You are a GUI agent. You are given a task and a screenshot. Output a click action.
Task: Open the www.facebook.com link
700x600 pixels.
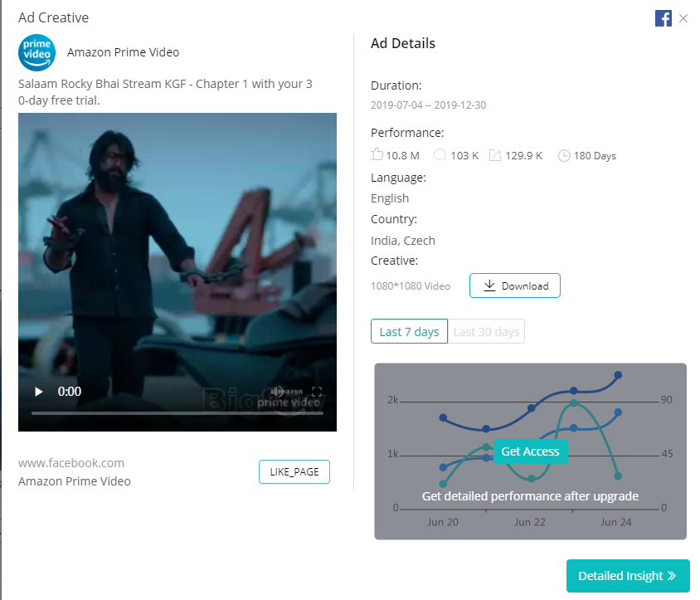pos(71,463)
